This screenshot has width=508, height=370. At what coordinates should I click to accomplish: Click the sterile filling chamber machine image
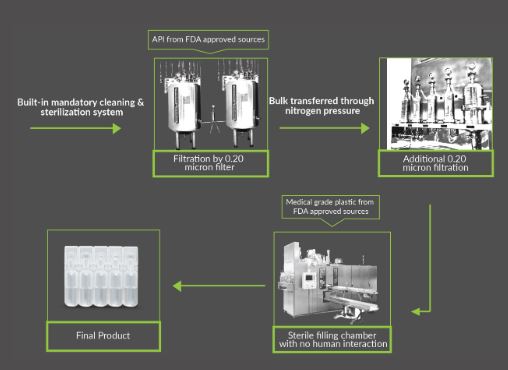pyautogui.click(x=332, y=279)
